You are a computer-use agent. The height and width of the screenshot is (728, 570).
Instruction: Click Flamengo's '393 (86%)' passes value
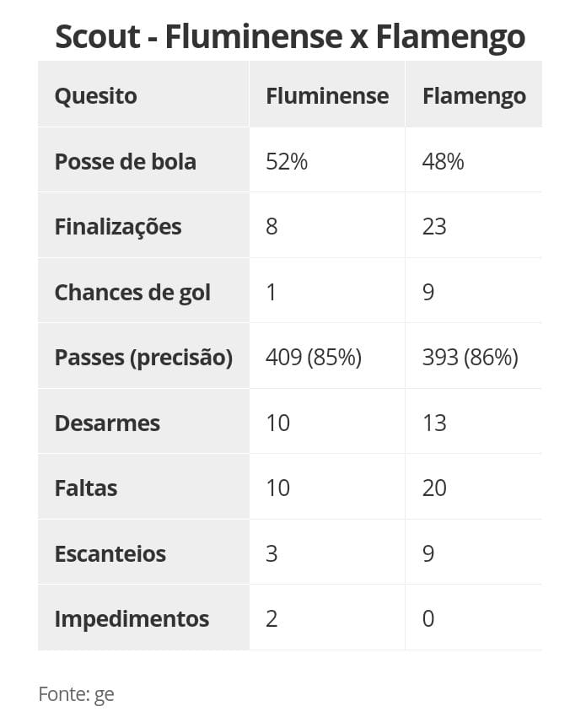[x=470, y=358]
